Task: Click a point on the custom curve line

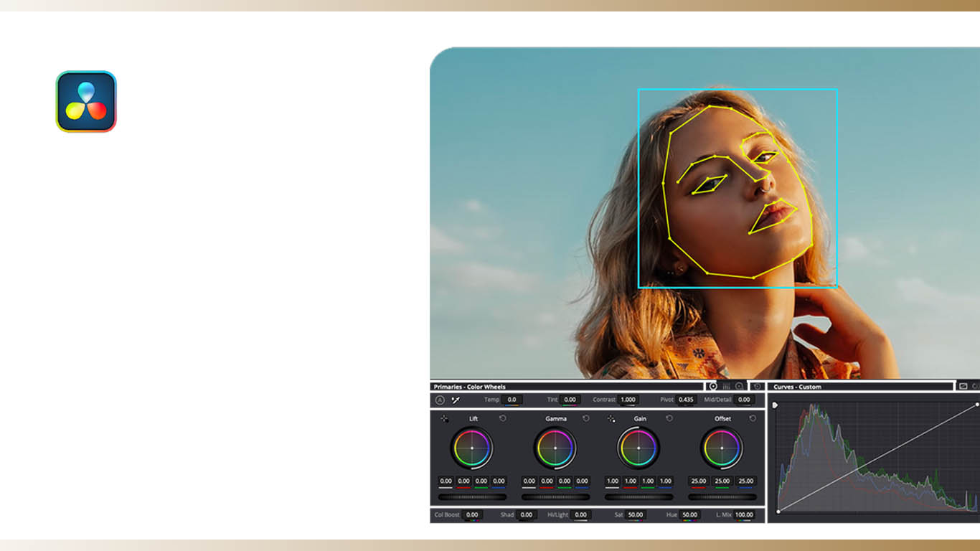Action: [x=881, y=454]
